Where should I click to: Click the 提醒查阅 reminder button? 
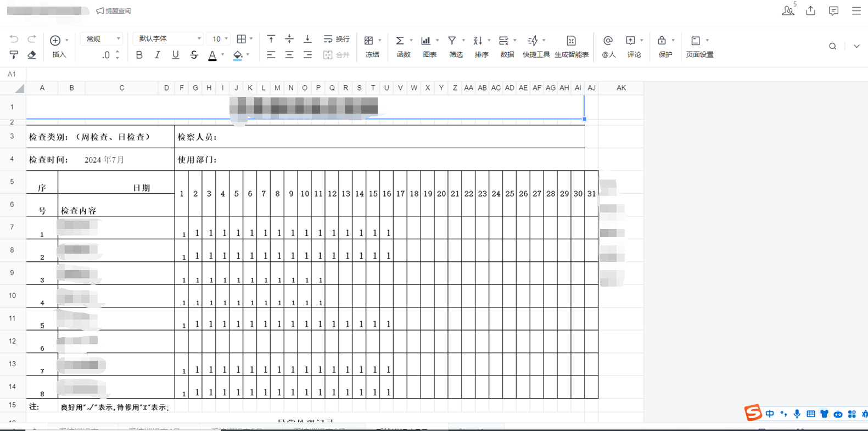tap(114, 10)
